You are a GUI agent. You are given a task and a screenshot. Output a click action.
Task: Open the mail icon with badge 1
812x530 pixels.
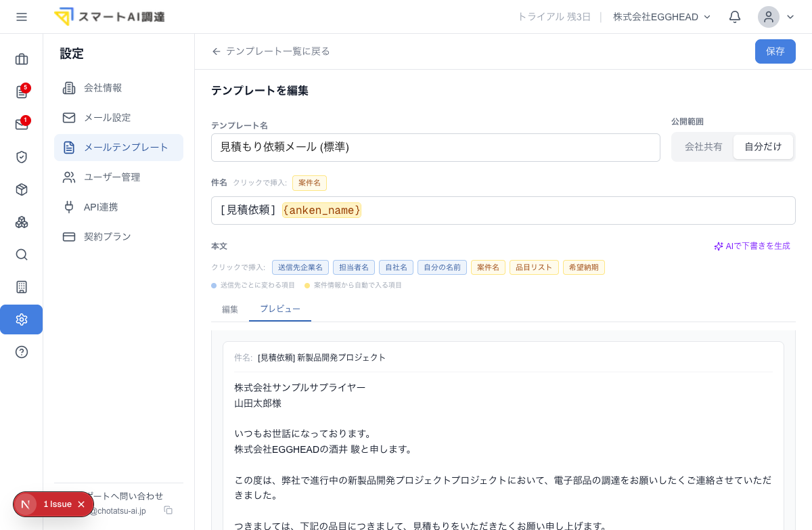tap(22, 125)
